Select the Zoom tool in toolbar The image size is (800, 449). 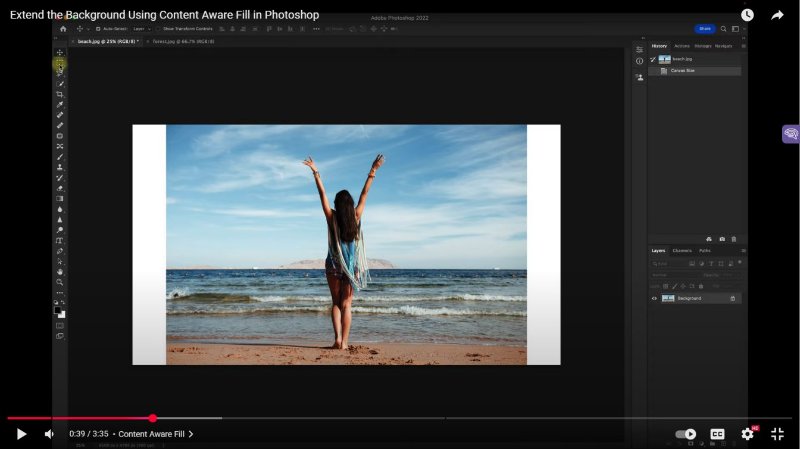click(x=60, y=282)
